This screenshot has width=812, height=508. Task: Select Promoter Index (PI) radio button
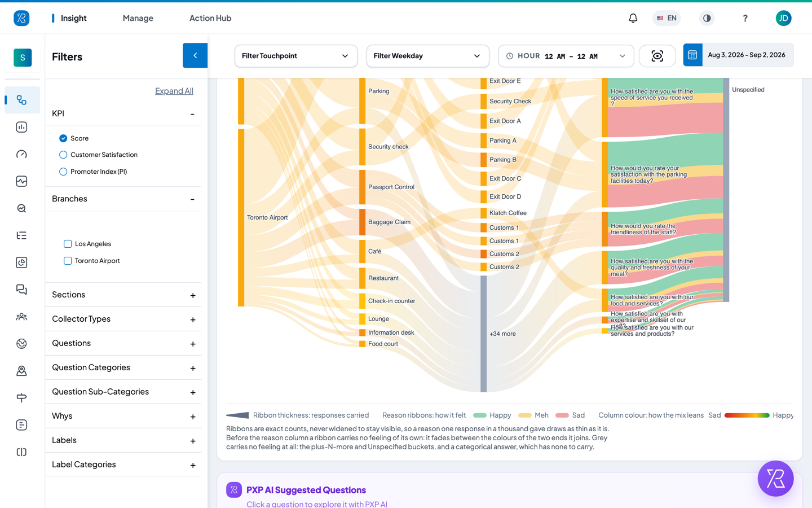[x=63, y=172]
